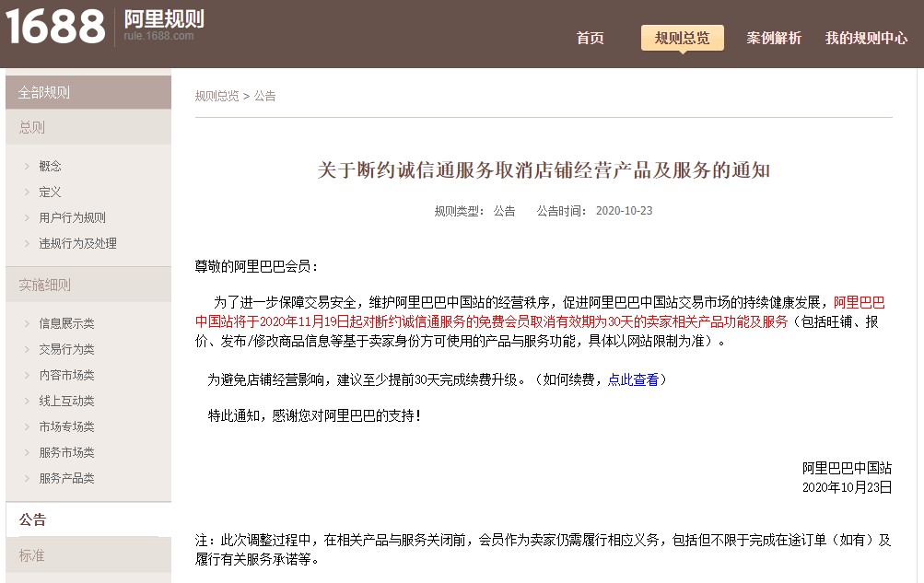Click the arrow before 服务产品类
This screenshot has width=924, height=583.
click(27, 478)
